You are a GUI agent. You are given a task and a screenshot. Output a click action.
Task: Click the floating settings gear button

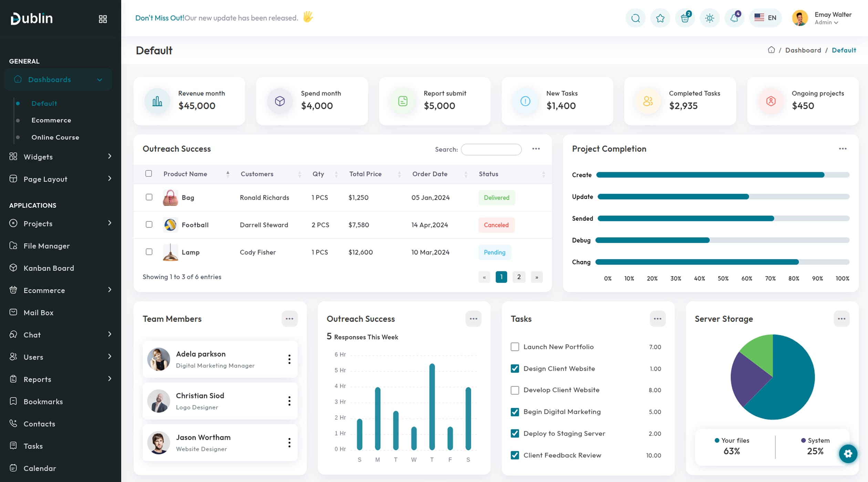(x=848, y=453)
